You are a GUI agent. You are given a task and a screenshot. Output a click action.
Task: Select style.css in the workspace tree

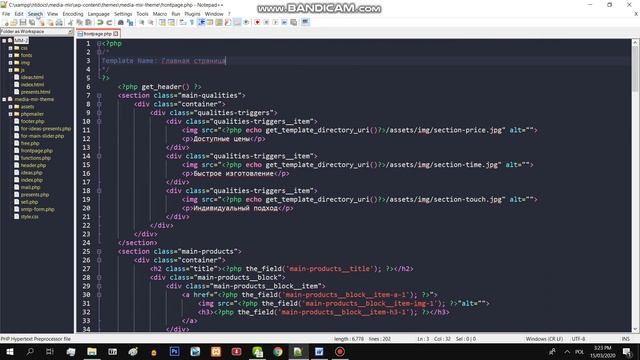click(x=29, y=217)
